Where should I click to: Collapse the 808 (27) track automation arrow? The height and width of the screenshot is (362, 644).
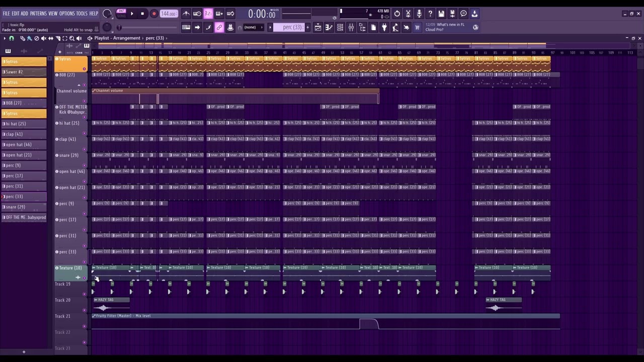point(78,85)
